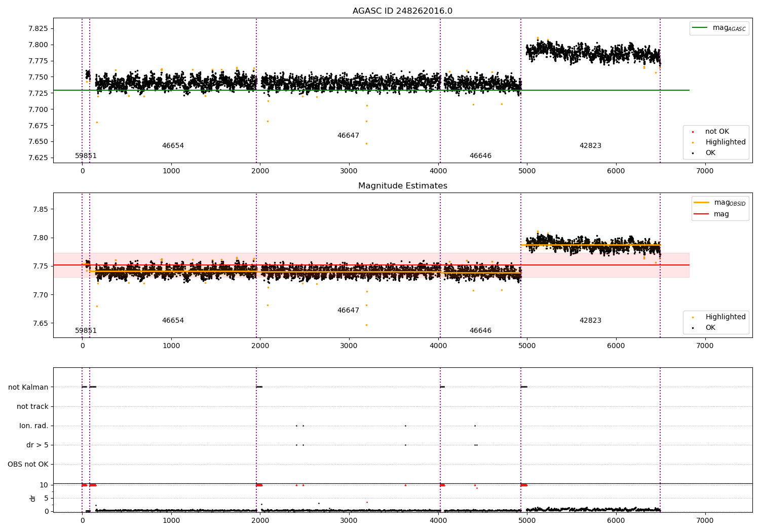Click the 'Magnitude Estimates' title

(402, 186)
